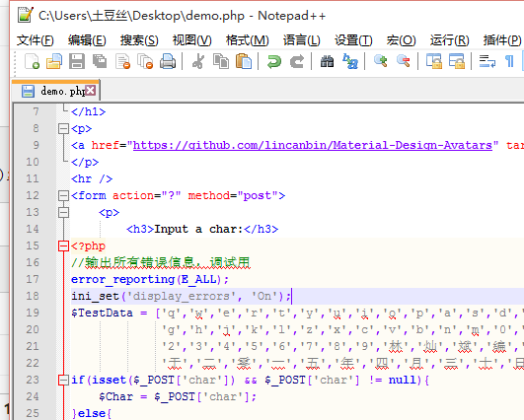Collapse the <p> fold on line 8

63,128
